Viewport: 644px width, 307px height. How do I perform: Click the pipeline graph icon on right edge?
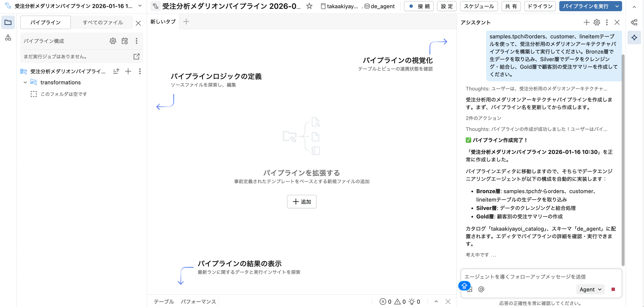[x=634, y=22]
